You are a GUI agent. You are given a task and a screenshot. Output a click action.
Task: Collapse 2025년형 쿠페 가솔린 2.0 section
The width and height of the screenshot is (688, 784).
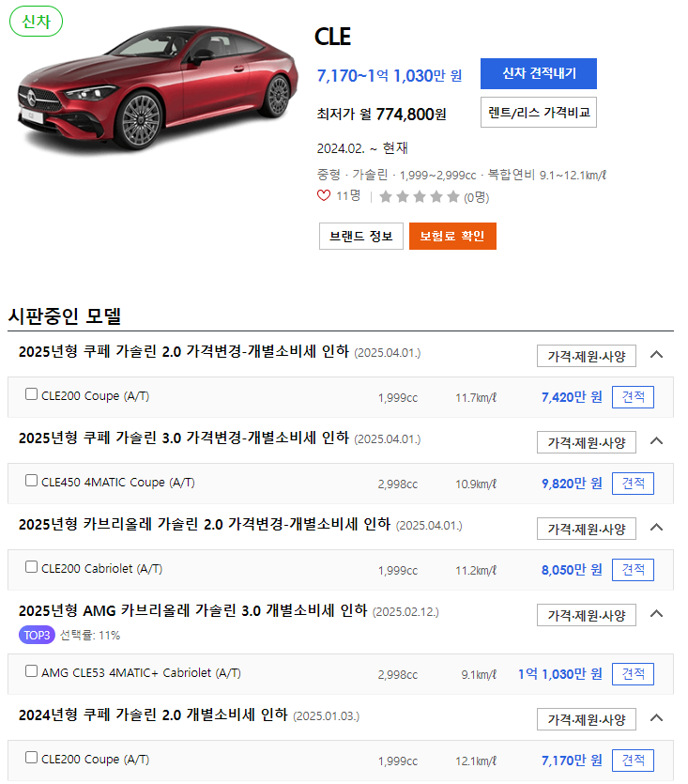tap(656, 355)
